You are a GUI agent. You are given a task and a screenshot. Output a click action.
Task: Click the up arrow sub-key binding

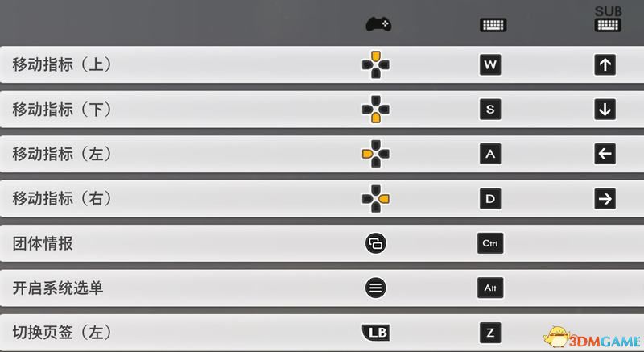[x=605, y=64]
